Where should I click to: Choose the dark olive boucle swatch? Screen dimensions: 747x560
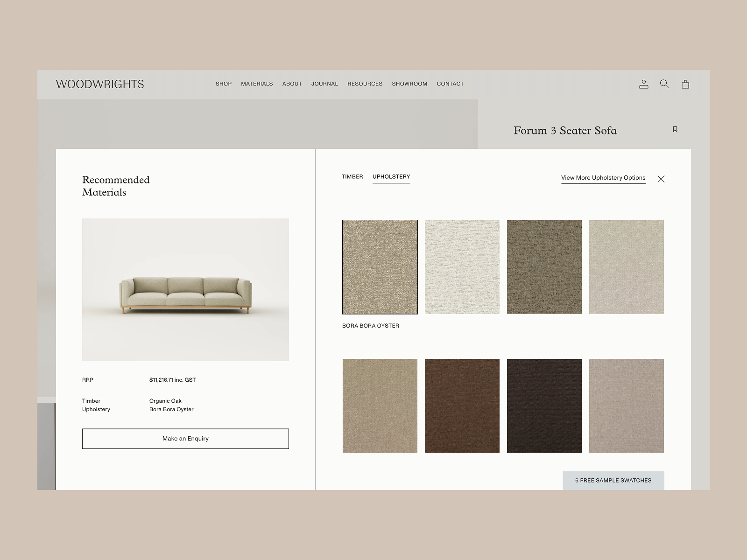544,267
